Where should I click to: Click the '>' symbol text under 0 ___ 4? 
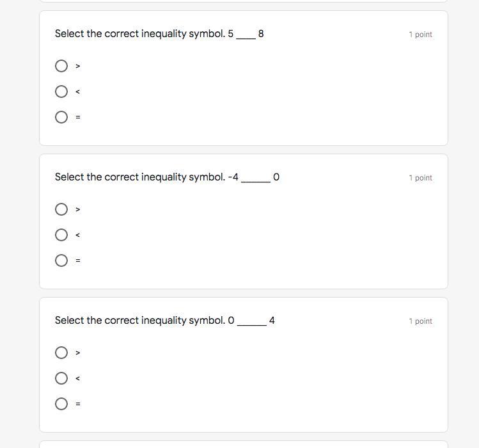(x=78, y=353)
